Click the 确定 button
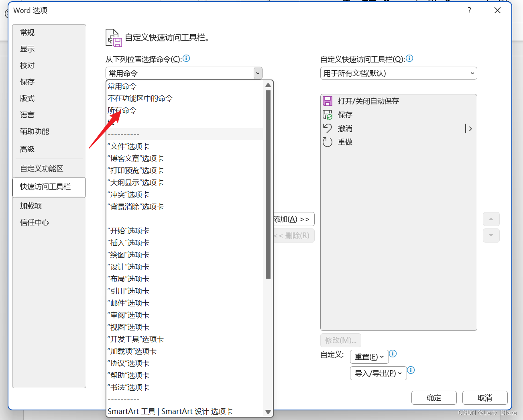523x420 pixels. click(x=434, y=398)
